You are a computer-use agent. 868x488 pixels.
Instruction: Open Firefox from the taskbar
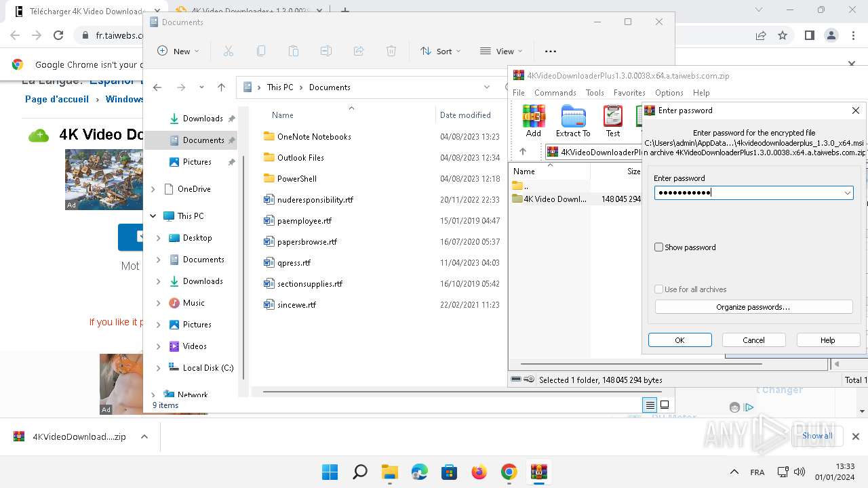479,472
